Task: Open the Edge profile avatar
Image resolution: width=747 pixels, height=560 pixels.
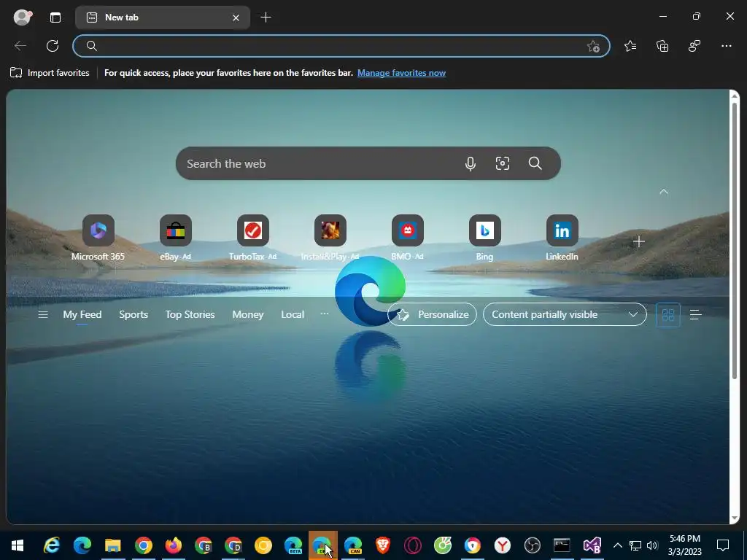Action: click(x=21, y=17)
